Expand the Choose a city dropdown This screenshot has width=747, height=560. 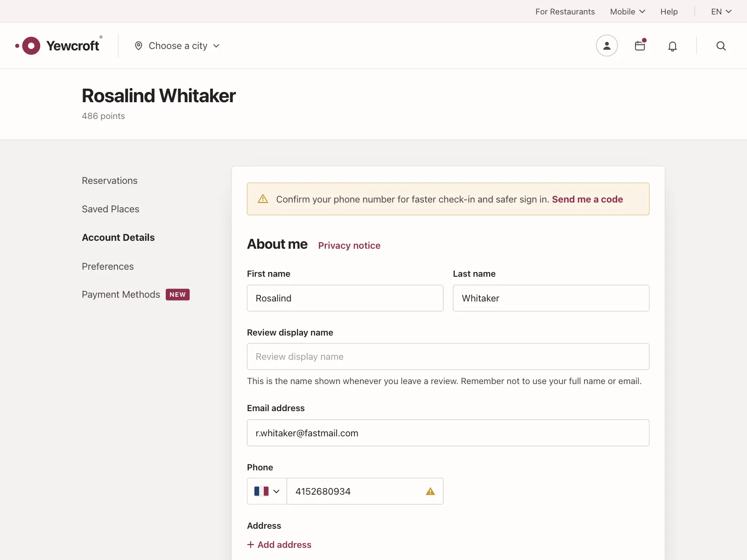[177, 46]
